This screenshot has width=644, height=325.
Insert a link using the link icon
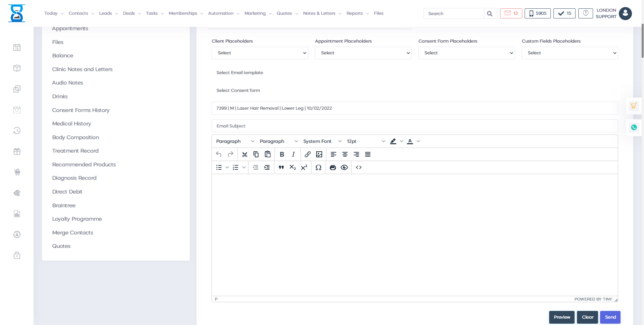coord(308,154)
